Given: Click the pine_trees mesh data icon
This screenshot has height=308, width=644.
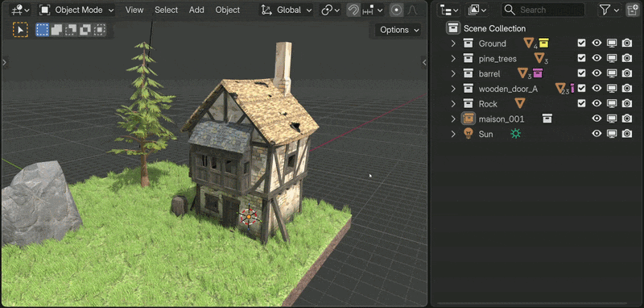Looking at the screenshot, I should click(539, 57).
